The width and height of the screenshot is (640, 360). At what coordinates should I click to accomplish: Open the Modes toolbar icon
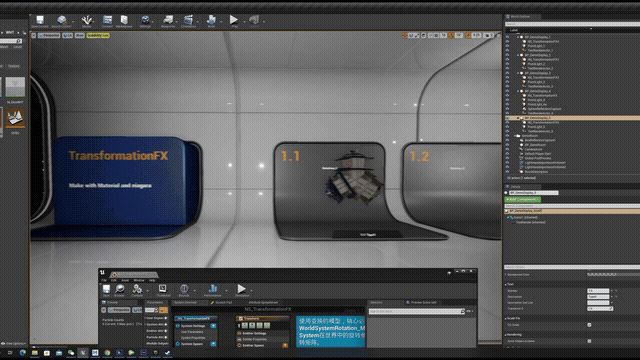tap(87, 21)
